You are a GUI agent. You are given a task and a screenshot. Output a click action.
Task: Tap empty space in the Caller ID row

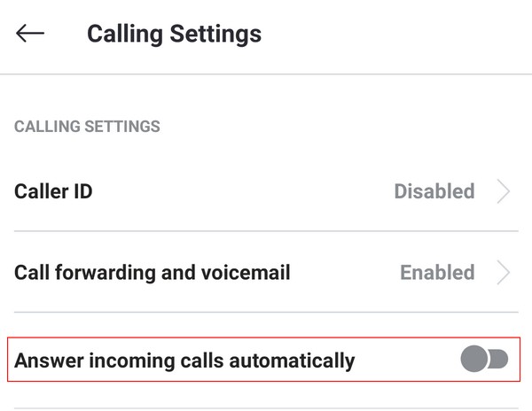[243, 191]
